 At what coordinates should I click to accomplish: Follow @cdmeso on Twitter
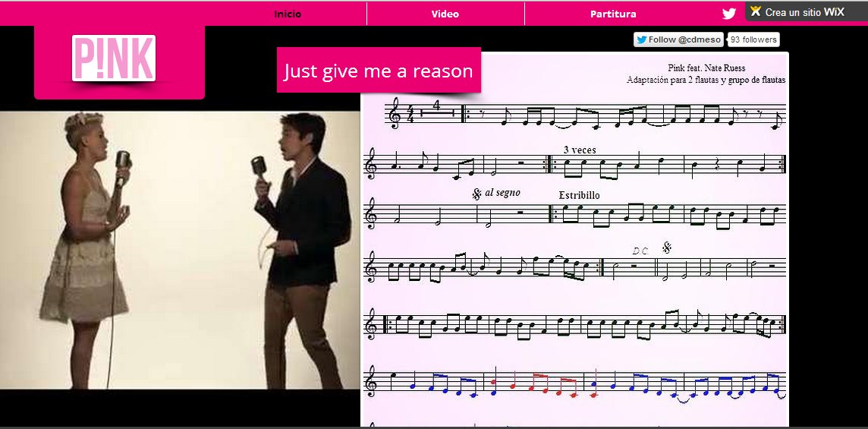[x=678, y=39]
